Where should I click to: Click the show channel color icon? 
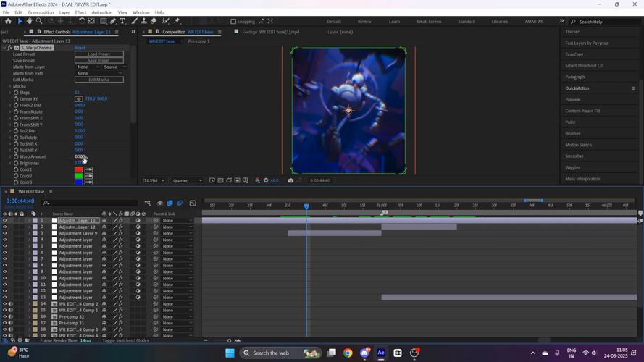point(257,180)
